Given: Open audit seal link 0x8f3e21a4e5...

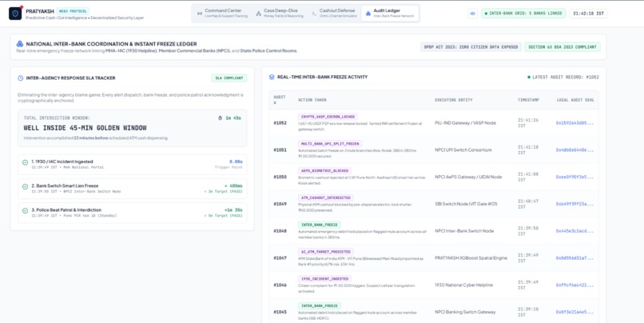Looking at the screenshot, I should 574,312.
